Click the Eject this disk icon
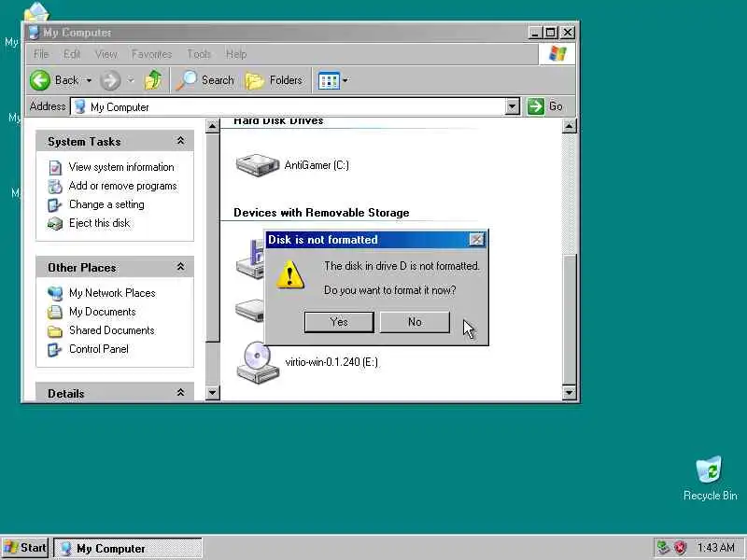The height and width of the screenshot is (560, 747). point(55,223)
